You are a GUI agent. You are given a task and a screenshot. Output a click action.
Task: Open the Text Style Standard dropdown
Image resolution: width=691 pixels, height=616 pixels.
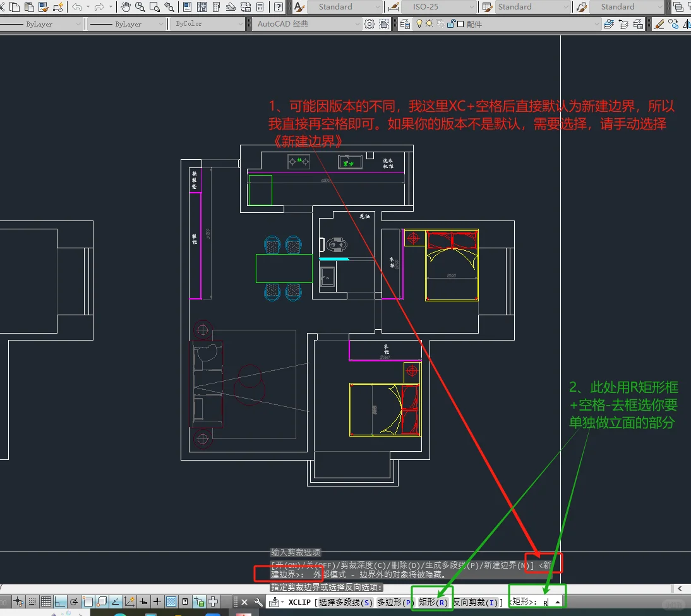[344, 6]
